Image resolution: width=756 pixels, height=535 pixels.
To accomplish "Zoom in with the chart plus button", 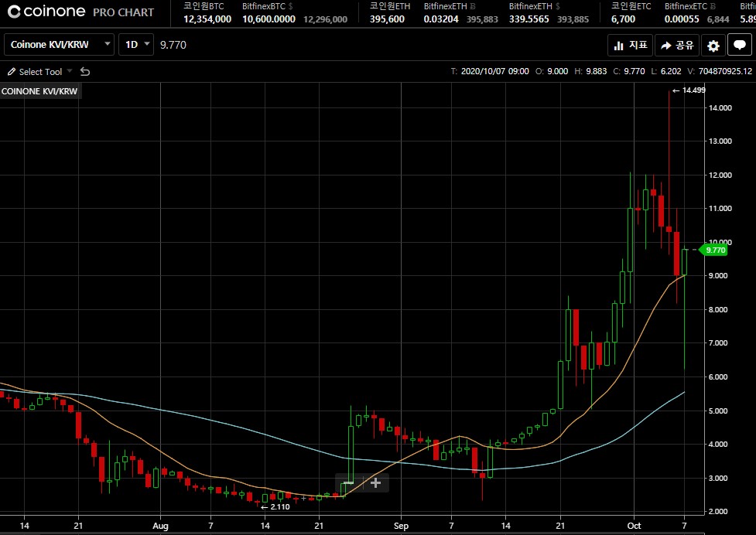I will (x=375, y=482).
